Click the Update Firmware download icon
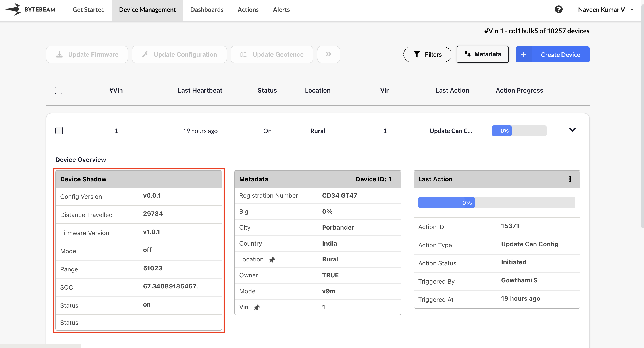This screenshot has width=644, height=348. click(59, 54)
